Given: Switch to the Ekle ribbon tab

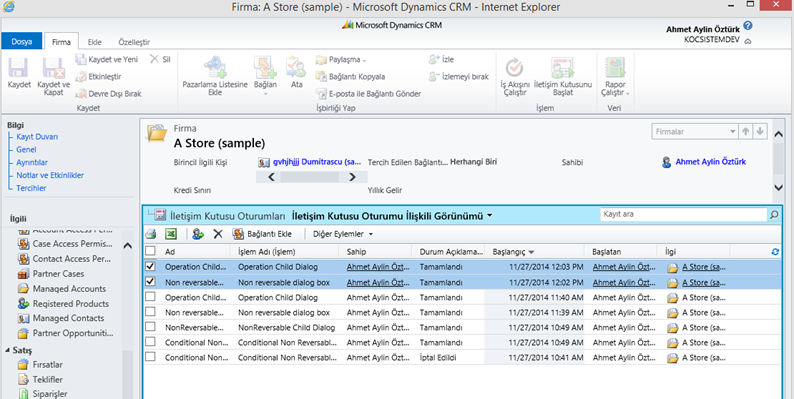Looking at the screenshot, I should click(95, 42).
